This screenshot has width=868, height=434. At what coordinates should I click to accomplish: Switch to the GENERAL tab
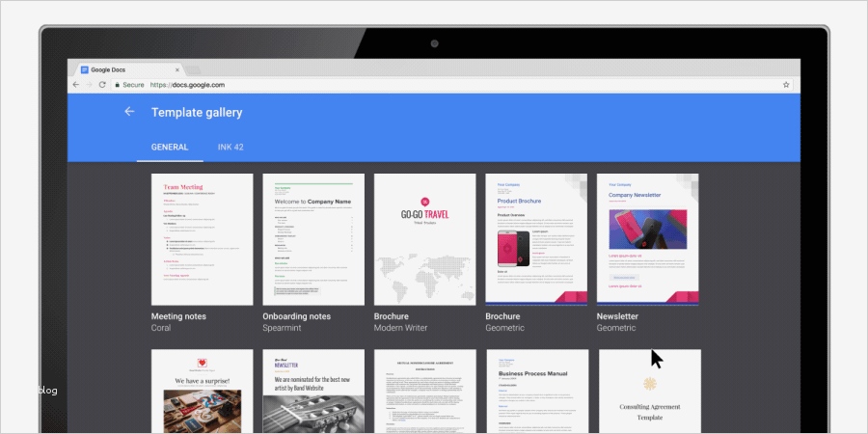coord(170,148)
